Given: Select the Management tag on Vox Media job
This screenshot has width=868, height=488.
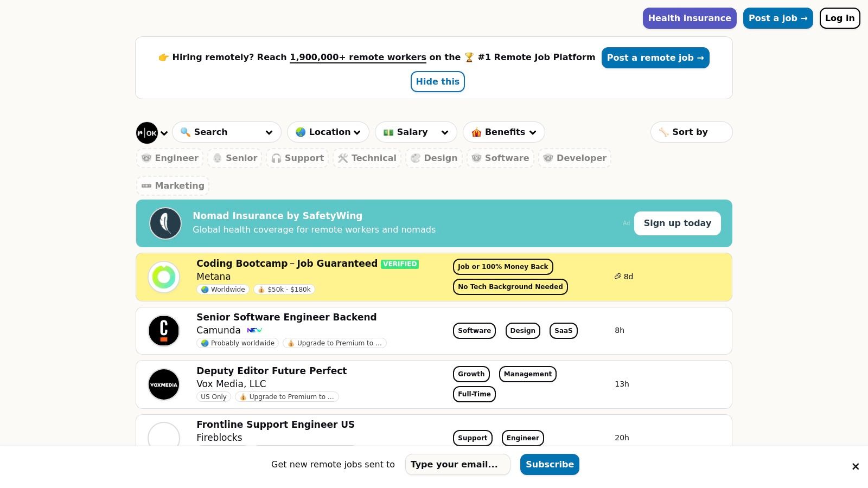Looking at the screenshot, I should [x=527, y=374].
